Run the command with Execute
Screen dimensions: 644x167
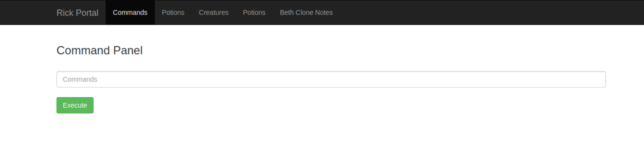[x=75, y=105]
